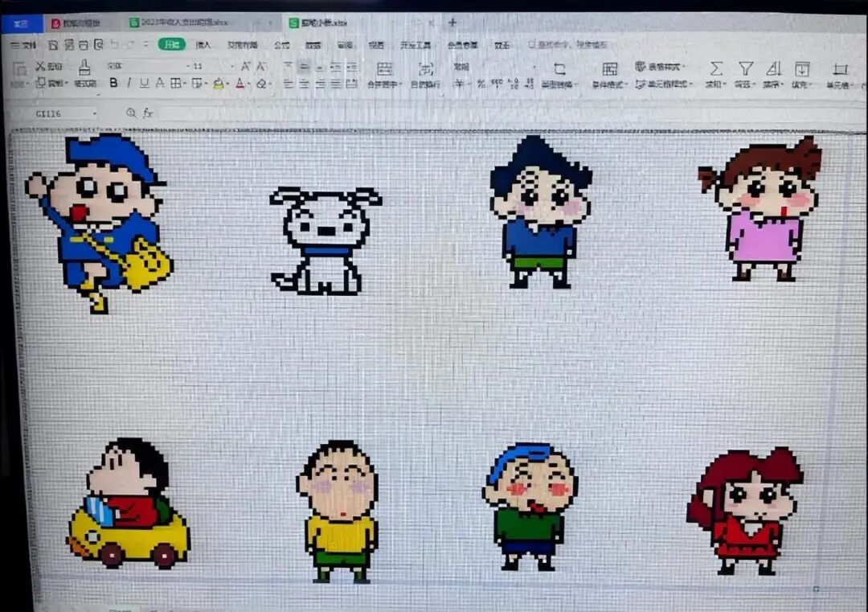
Task: Click the AutoSum (求和) sigma icon
Action: pyautogui.click(x=715, y=68)
